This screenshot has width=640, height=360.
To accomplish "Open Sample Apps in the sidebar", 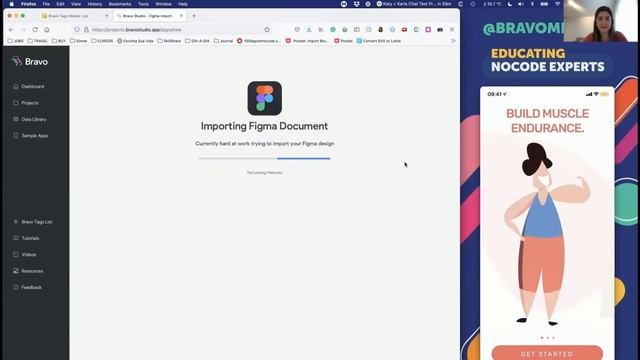I will [x=31, y=136].
